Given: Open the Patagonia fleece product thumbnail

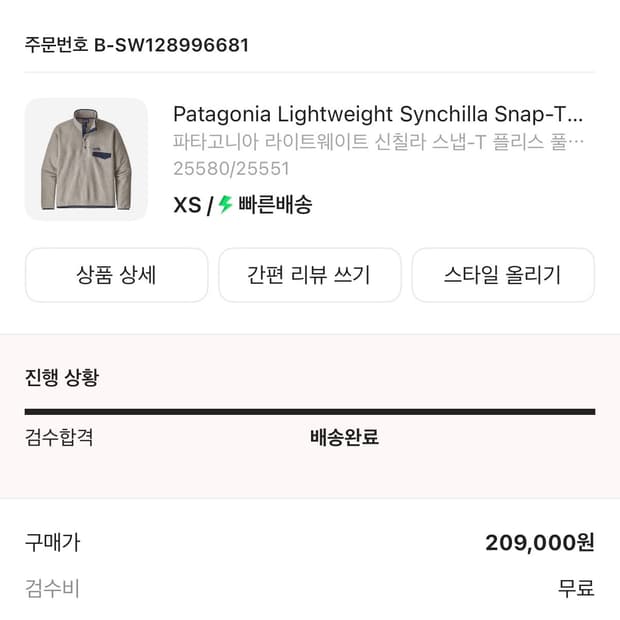Looking at the screenshot, I should click(86, 159).
